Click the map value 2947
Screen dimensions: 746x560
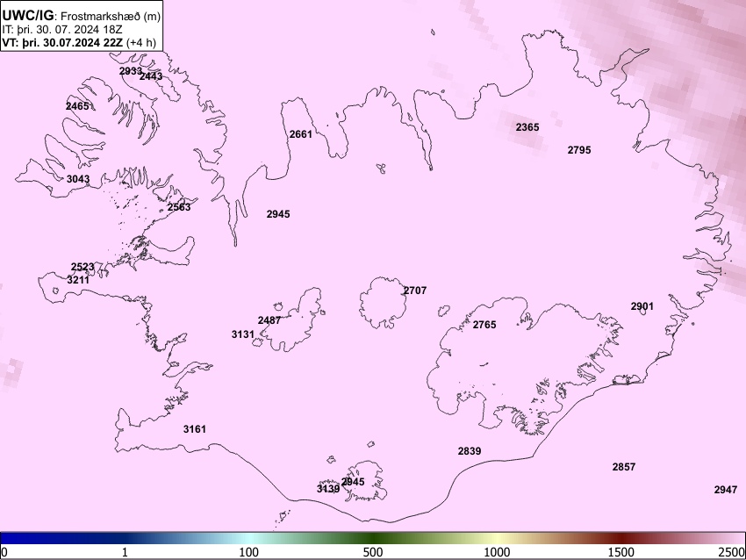click(726, 490)
